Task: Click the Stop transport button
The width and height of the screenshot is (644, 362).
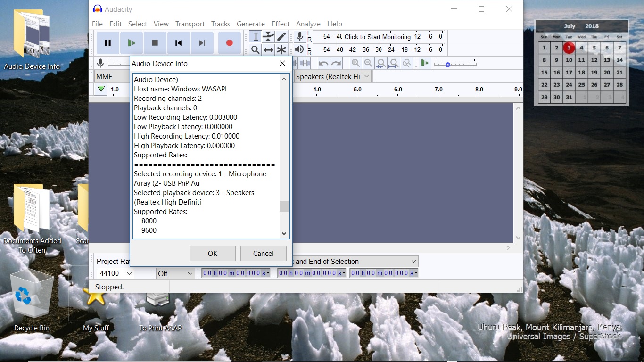Action: (155, 43)
